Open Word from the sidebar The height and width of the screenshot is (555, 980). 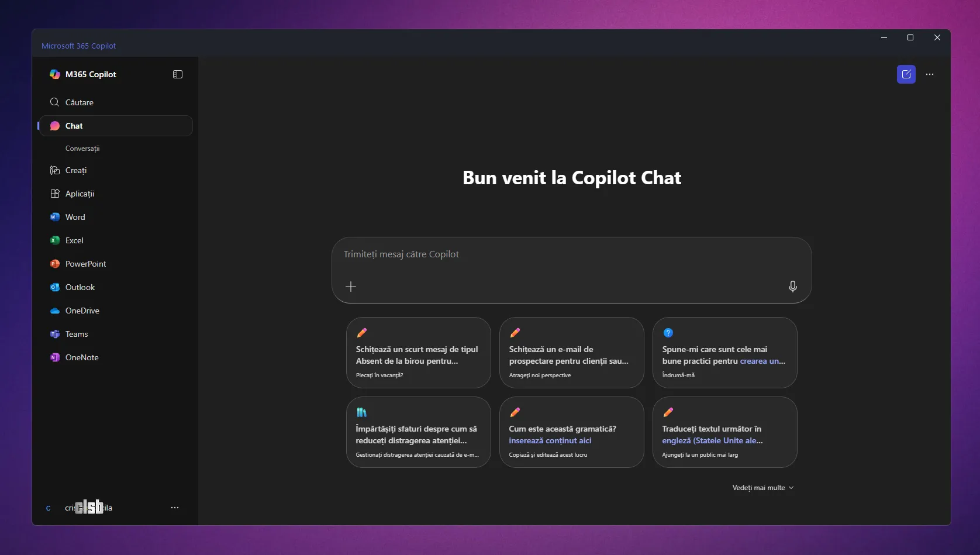(x=75, y=217)
